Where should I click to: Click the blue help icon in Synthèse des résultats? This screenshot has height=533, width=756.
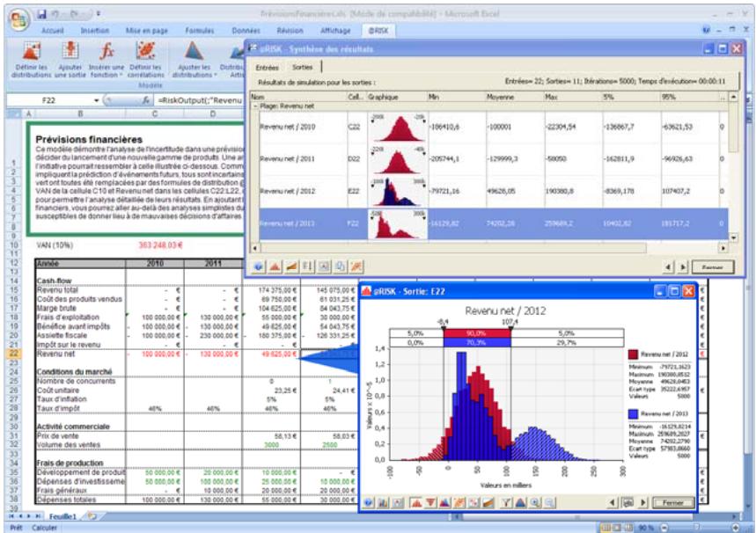[259, 265]
